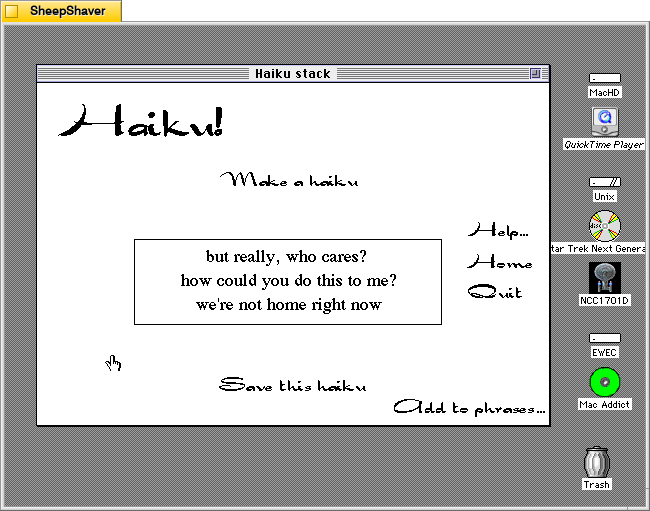Select the green Mac Addict disc icon
Screen dimensions: 650x511
(x=605, y=382)
